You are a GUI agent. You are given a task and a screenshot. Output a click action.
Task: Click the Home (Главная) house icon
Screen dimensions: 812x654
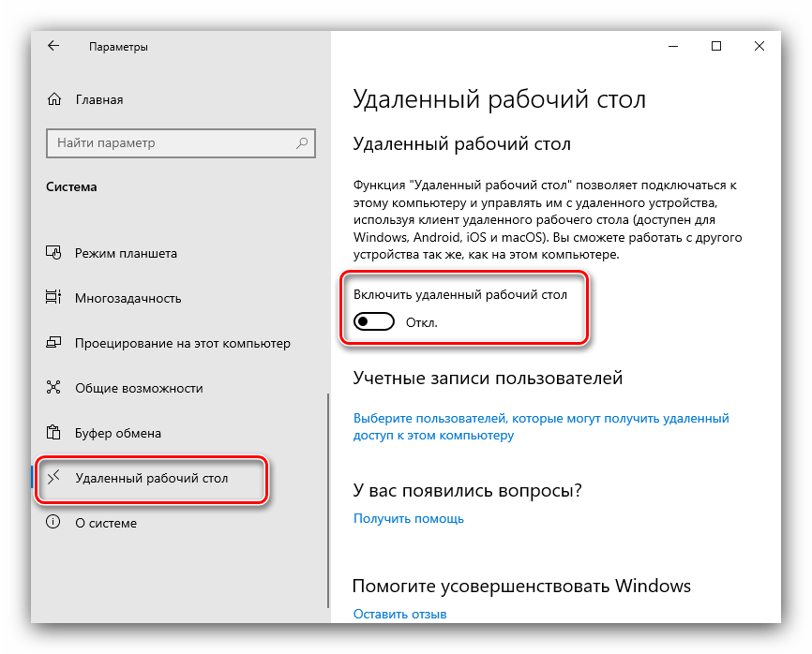click(x=54, y=98)
